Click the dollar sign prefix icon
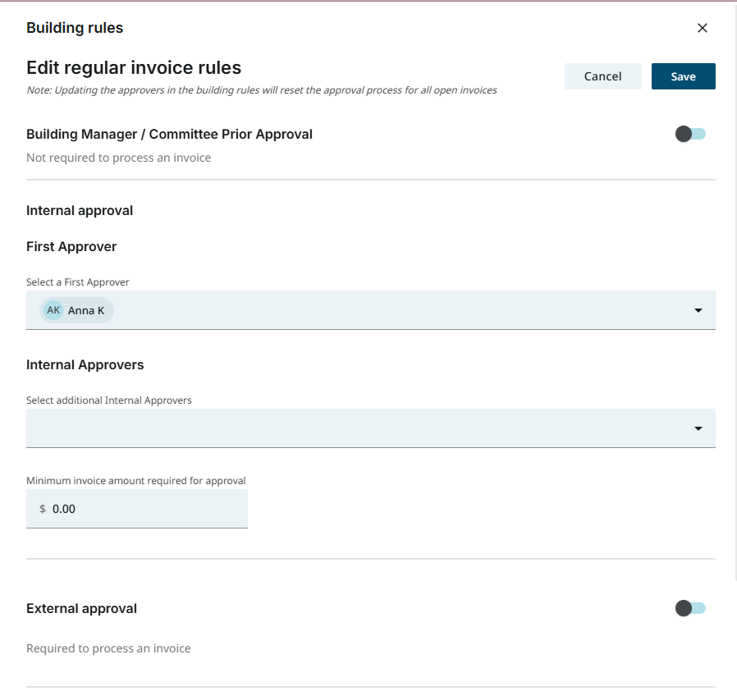Viewport: 737px width, 700px height. click(x=43, y=509)
